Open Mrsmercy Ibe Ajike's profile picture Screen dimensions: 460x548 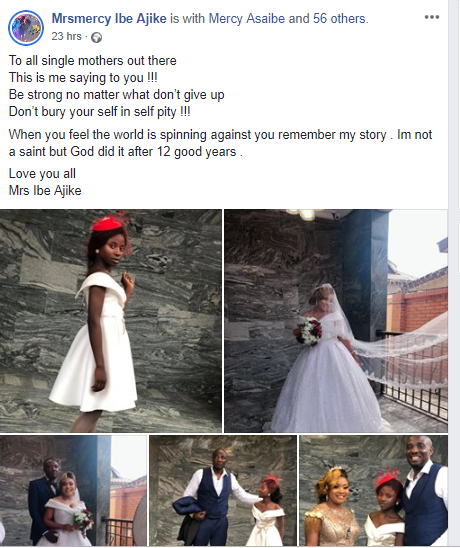(26, 28)
